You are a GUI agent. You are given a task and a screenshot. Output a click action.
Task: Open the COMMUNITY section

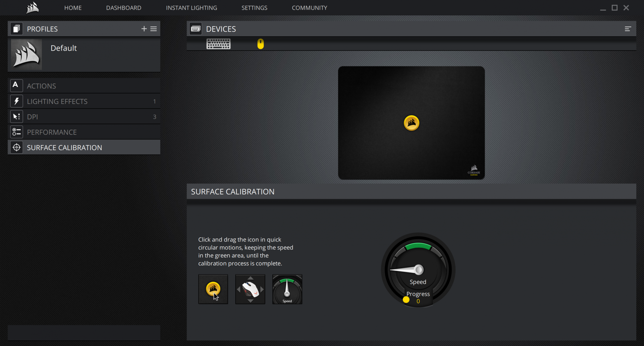[x=310, y=8]
